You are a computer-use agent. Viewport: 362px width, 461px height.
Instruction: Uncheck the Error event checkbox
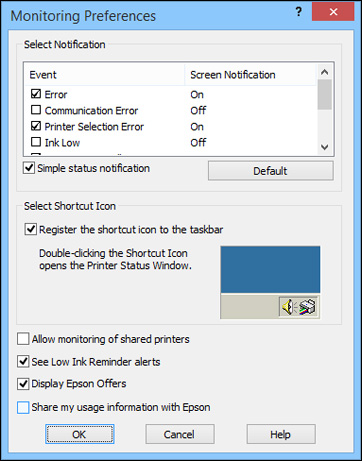36,94
